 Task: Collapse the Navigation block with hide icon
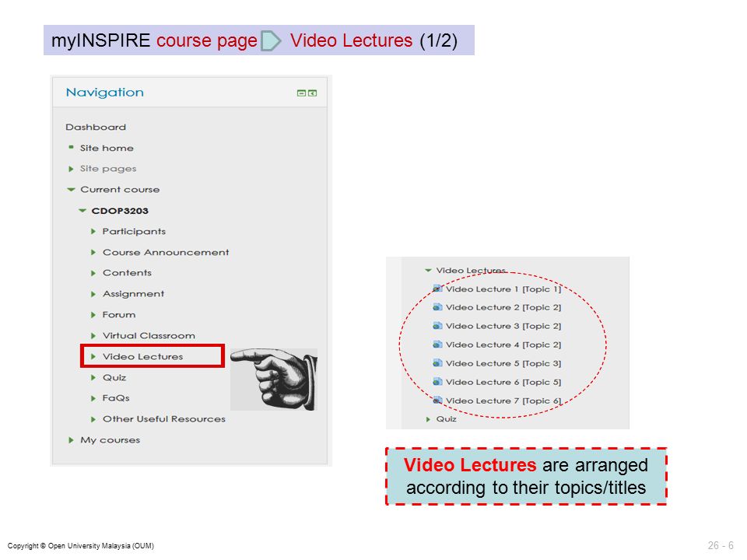click(x=301, y=93)
